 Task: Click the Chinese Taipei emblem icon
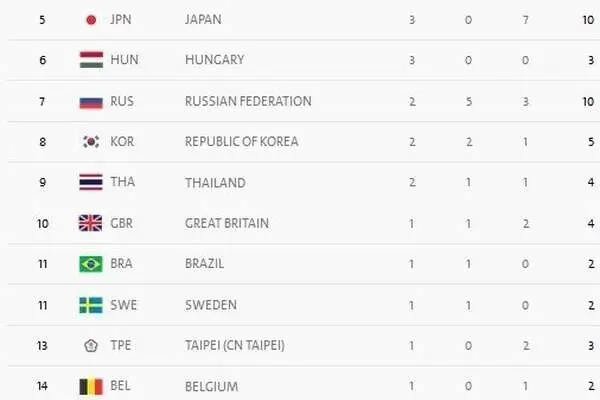[x=91, y=346]
